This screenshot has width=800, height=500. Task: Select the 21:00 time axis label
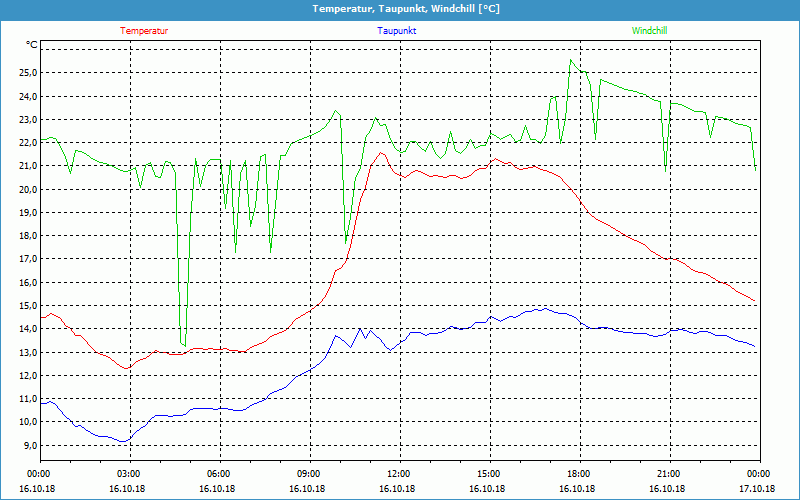pyautogui.click(x=669, y=474)
